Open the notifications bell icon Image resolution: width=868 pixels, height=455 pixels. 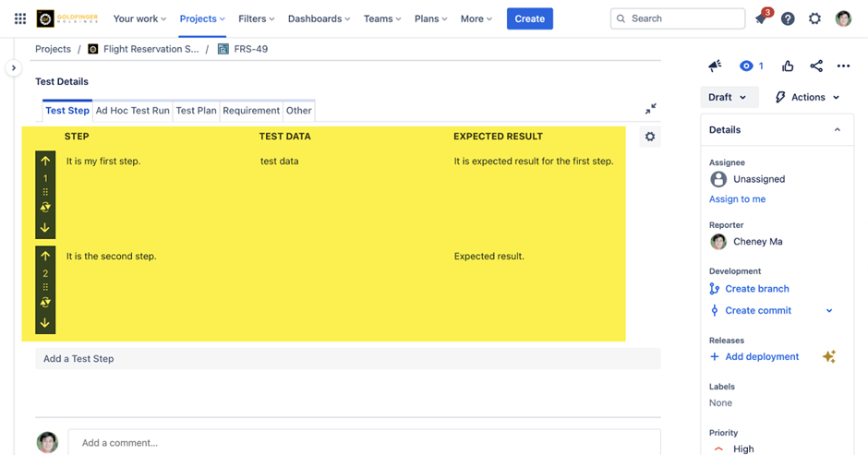coord(761,18)
